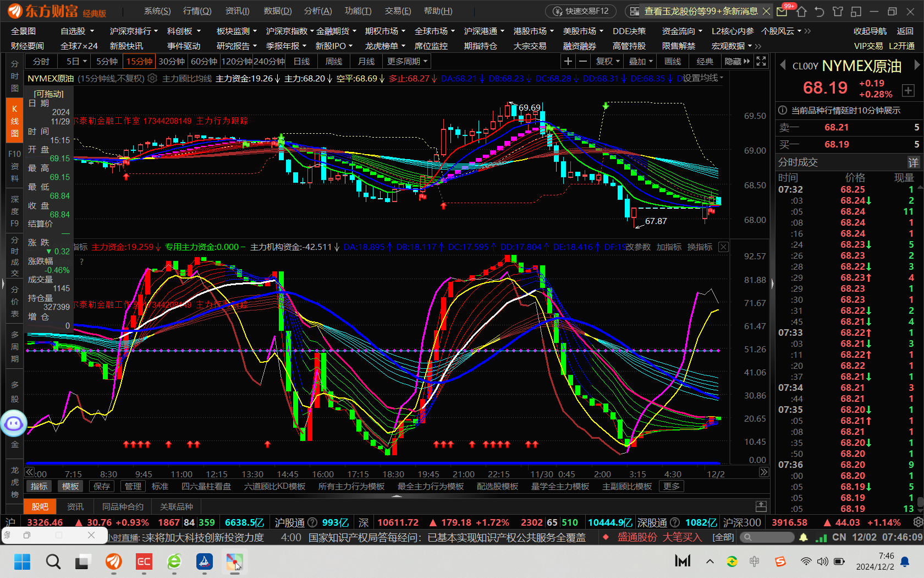
Task: Click 收起导航 to collapse navigation
Action: (x=870, y=31)
